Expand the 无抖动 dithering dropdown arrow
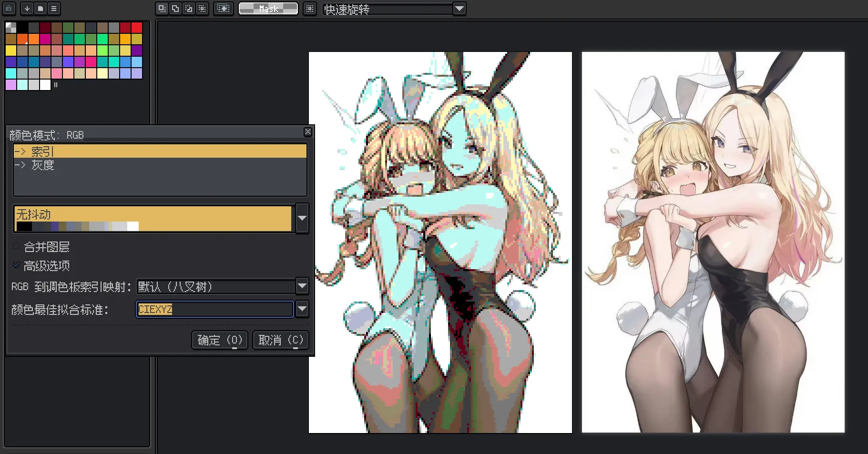The height and width of the screenshot is (454, 868). click(x=302, y=218)
